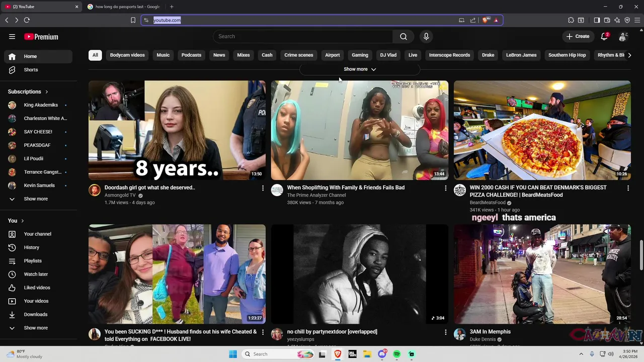Click the Brave Shields lion icon

485,20
